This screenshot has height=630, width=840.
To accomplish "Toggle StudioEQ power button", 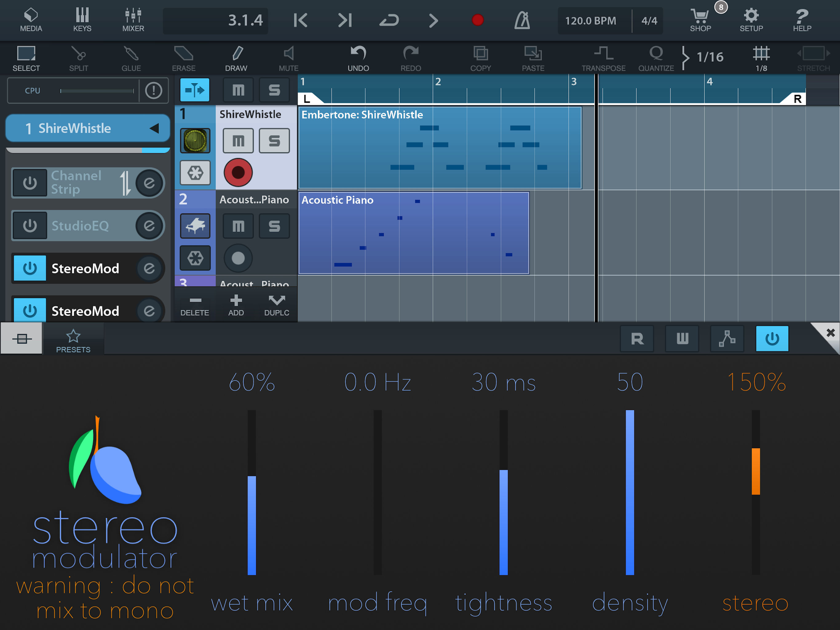I will (x=30, y=226).
